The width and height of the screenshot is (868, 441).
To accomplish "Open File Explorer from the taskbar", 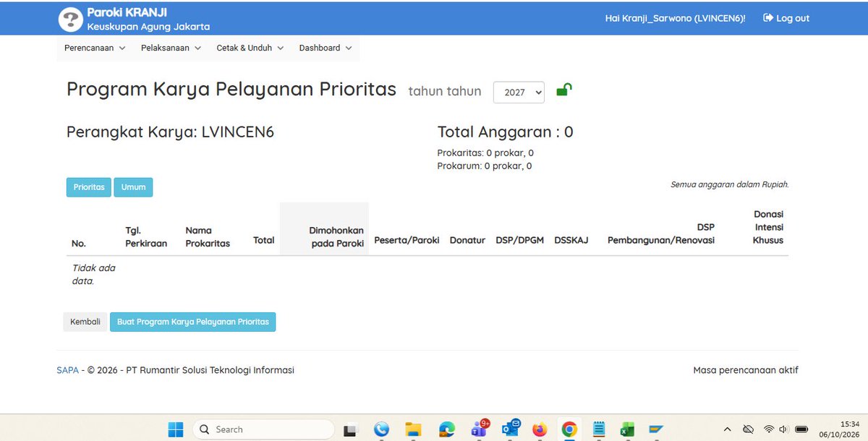I will click(x=413, y=429).
